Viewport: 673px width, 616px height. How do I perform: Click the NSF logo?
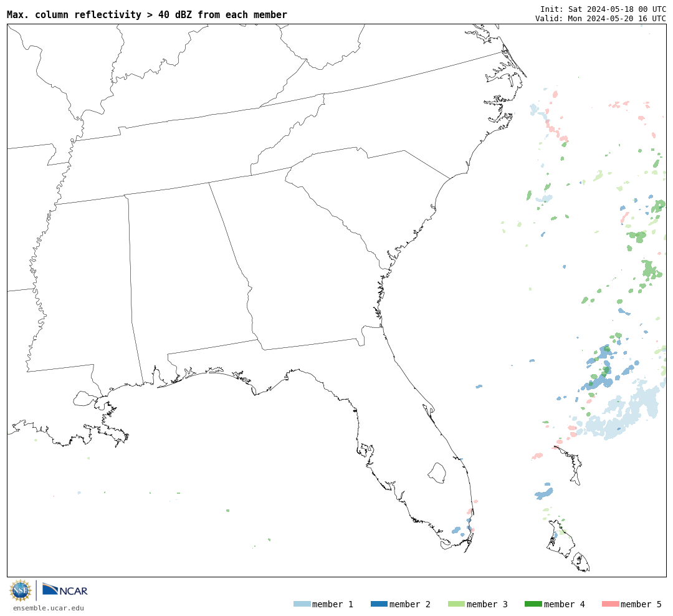pos(20,590)
